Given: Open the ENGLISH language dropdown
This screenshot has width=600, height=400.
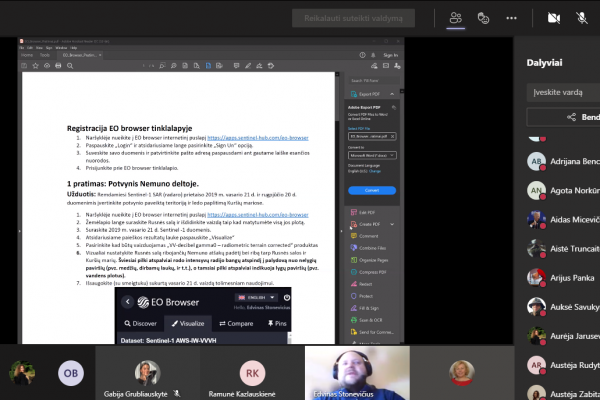Looking at the screenshot, I should pos(256,297).
